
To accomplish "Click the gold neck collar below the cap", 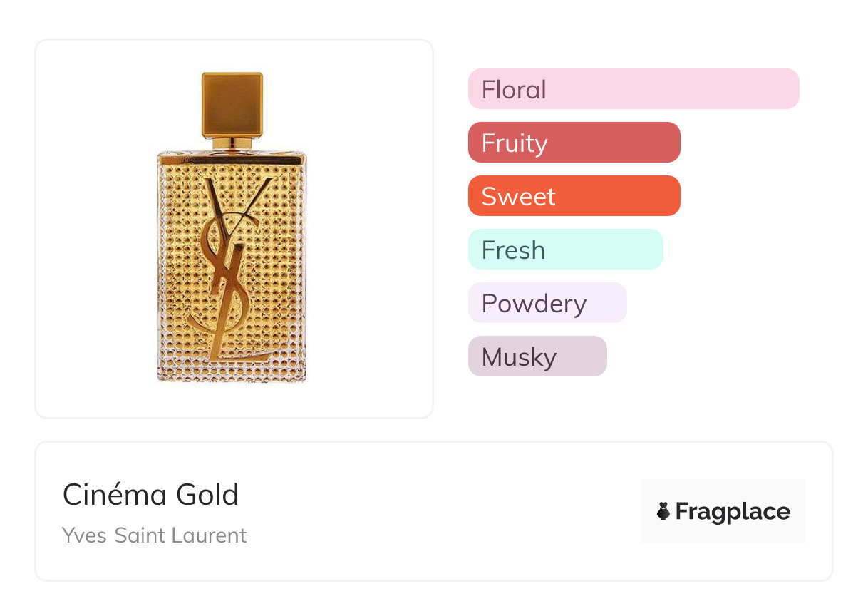I will (x=232, y=143).
